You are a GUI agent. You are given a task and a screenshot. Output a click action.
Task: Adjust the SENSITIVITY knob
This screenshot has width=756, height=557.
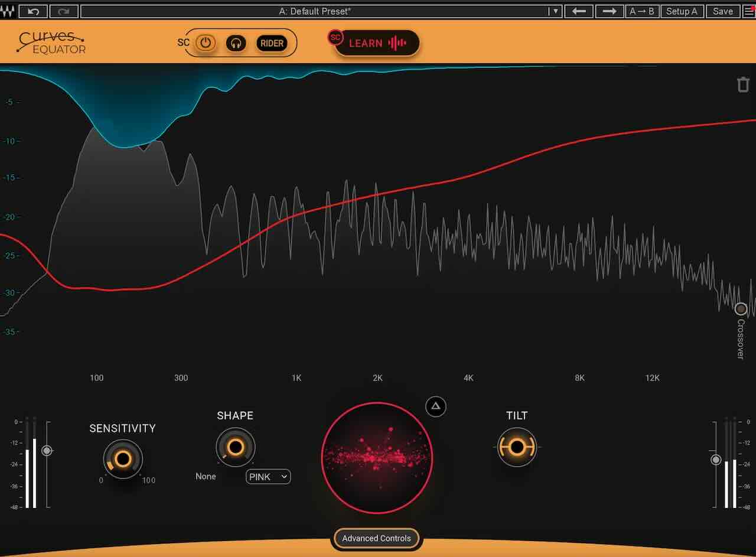click(123, 458)
